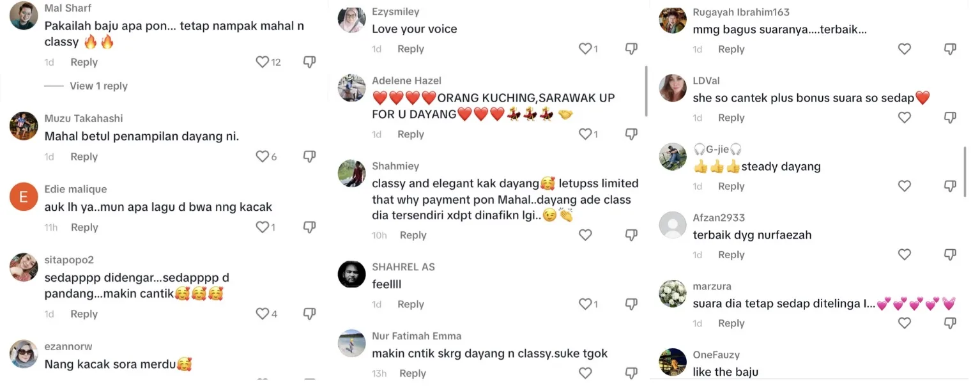
Task: Dislike G-jie's steady dayang comment
Action: point(950,186)
